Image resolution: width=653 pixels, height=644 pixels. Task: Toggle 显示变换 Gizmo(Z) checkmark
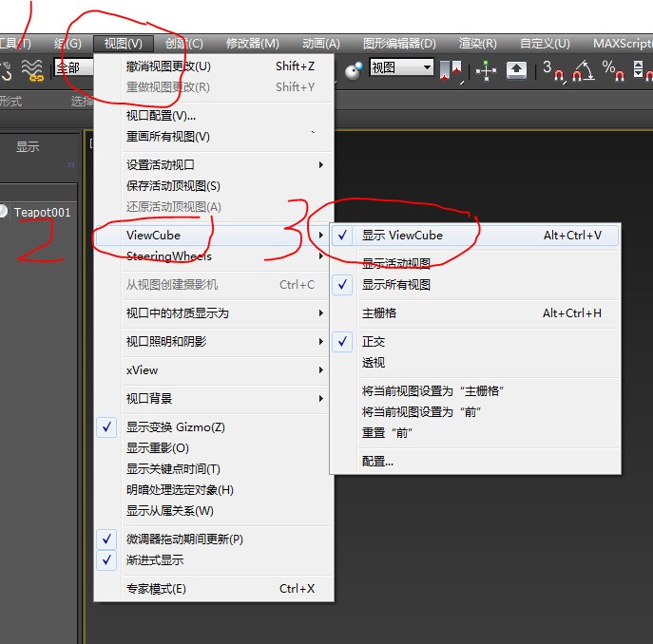pyautogui.click(x=175, y=427)
